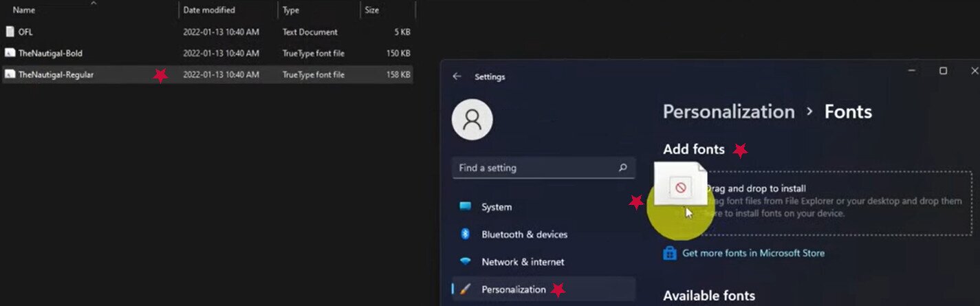Go back with the Settings back arrow
980x306 pixels.
click(x=457, y=76)
